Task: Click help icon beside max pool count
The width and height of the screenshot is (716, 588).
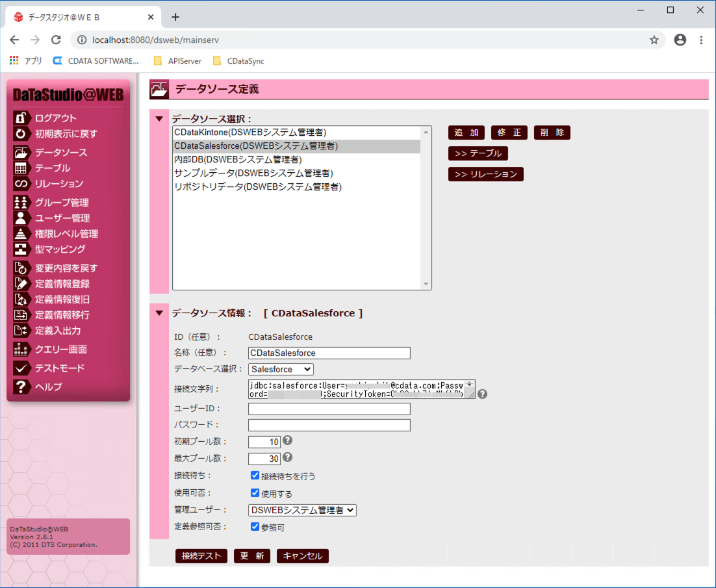Action: [287, 457]
